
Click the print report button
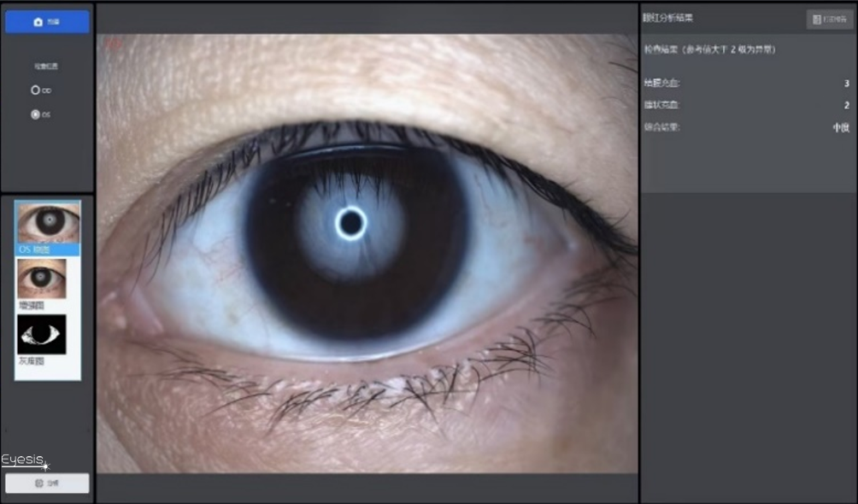[x=830, y=19]
